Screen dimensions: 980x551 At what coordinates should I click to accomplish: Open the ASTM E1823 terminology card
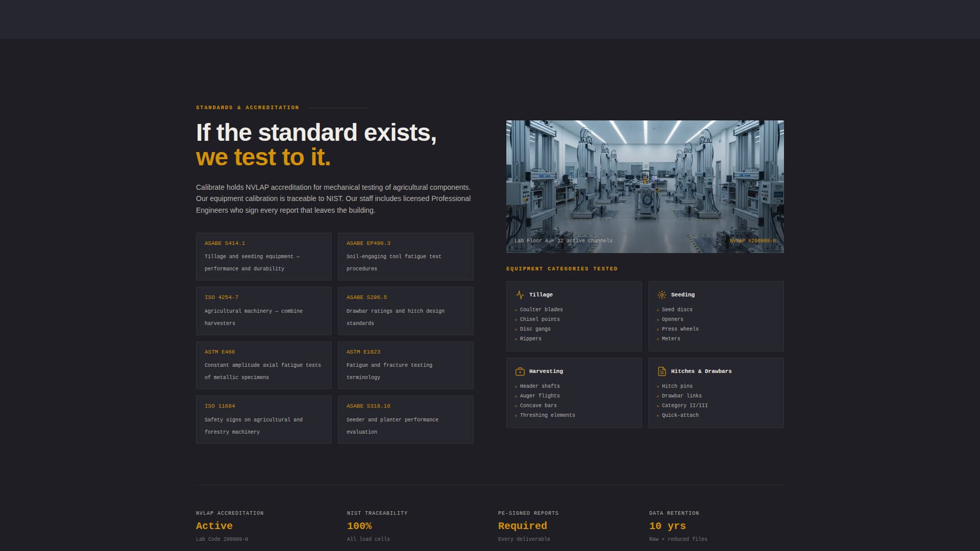[405, 365]
